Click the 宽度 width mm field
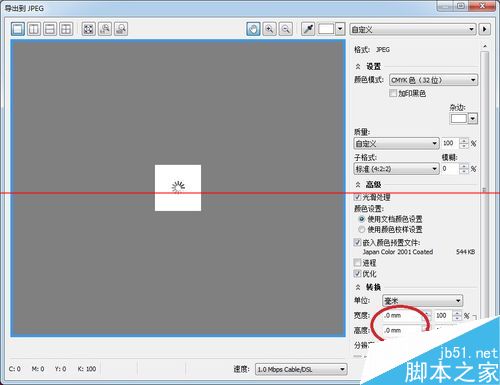The height and width of the screenshot is (385, 500). tap(403, 315)
